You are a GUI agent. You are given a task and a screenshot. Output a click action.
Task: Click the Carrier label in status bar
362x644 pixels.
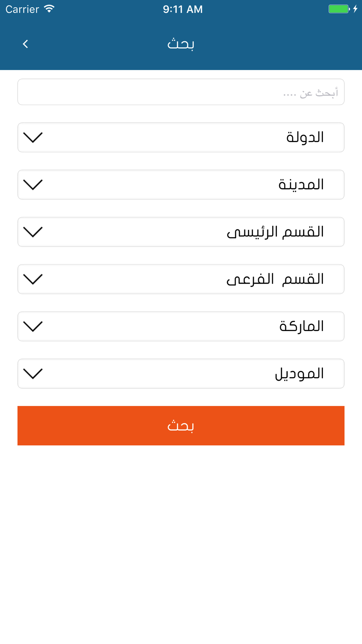click(x=22, y=9)
